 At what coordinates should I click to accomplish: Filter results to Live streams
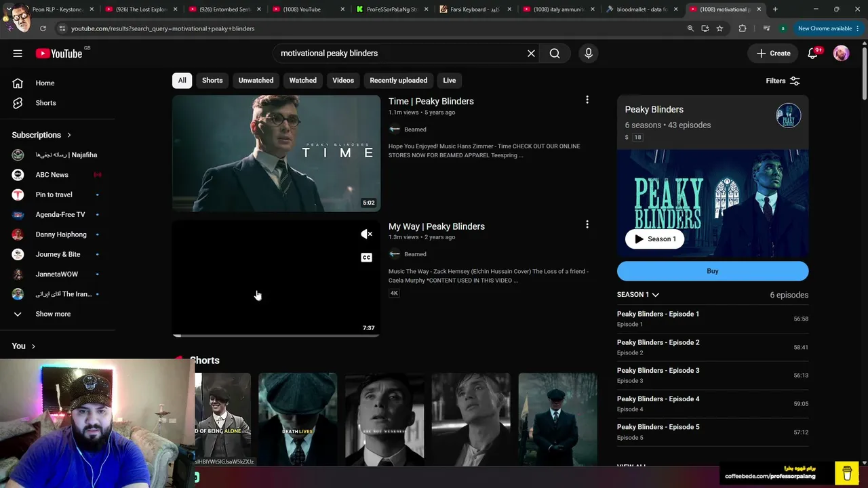coord(450,80)
